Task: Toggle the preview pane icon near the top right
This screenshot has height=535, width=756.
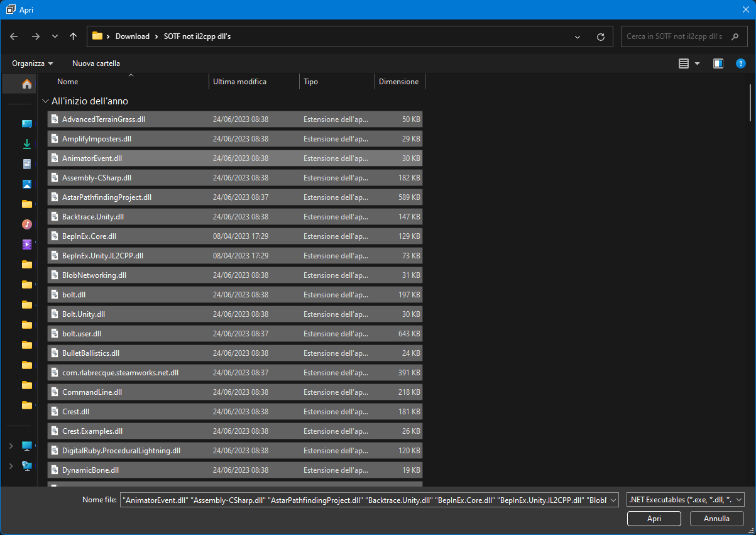Action: (718, 63)
